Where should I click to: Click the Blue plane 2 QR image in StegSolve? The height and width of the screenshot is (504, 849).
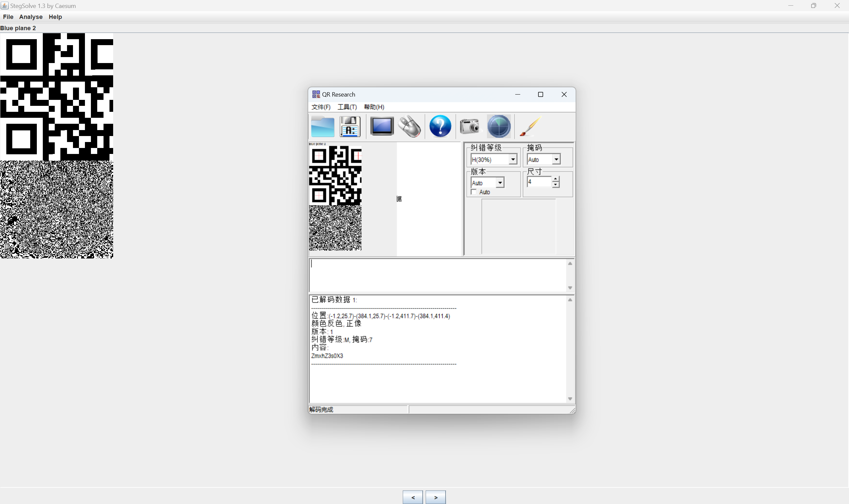click(56, 146)
